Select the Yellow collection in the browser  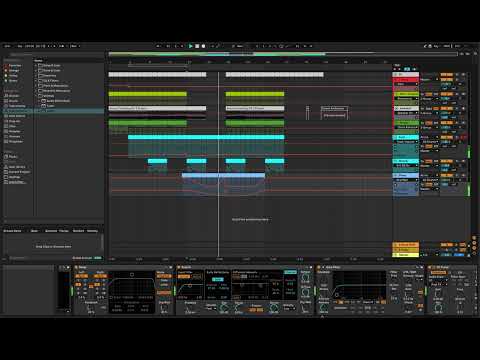tap(11, 76)
